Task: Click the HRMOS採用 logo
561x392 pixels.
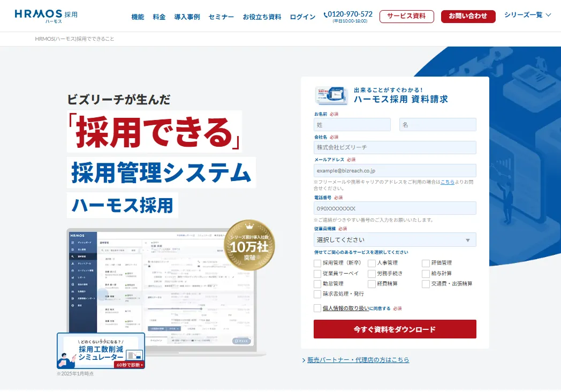Action: click(46, 16)
